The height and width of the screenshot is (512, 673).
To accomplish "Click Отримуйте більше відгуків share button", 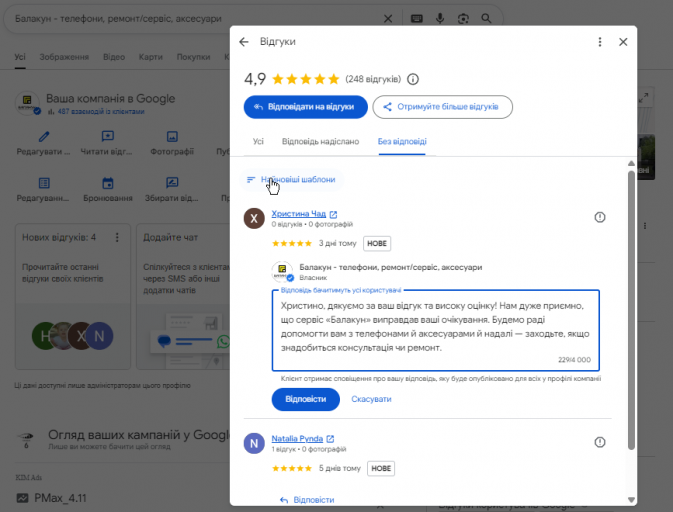I will coord(443,106).
